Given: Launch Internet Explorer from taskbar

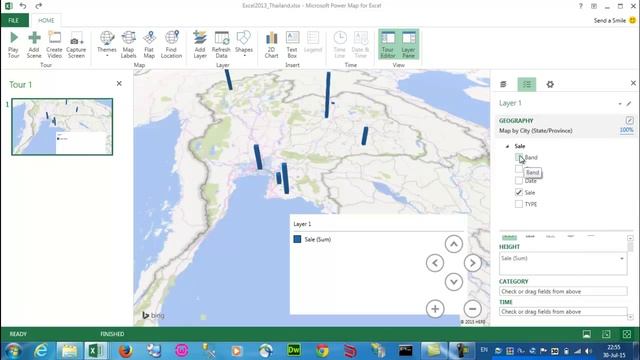Looking at the screenshot, I should coord(41,351).
